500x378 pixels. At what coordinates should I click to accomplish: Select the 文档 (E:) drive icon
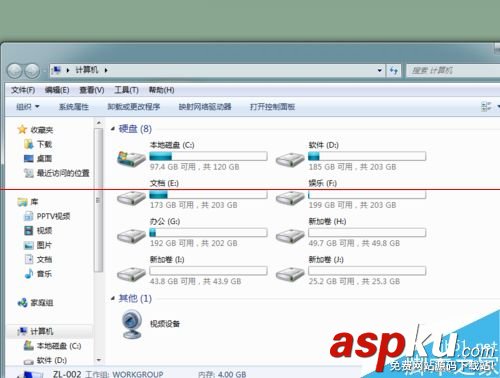tap(131, 198)
